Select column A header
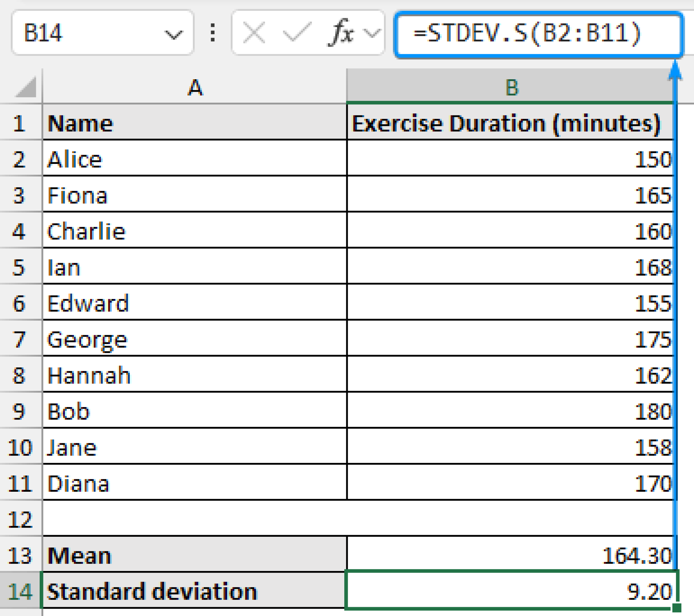 (x=195, y=86)
